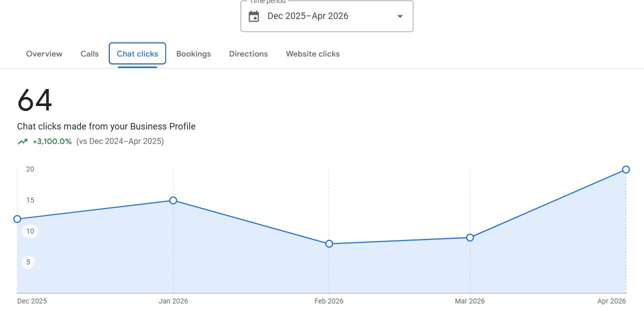Click the y-axis value 5

click(28, 262)
